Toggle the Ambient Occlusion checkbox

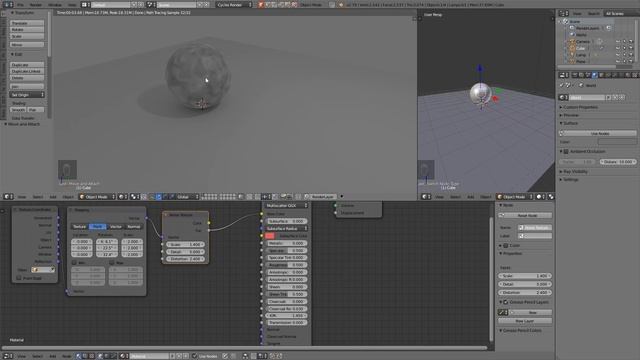pyautogui.click(x=566, y=151)
